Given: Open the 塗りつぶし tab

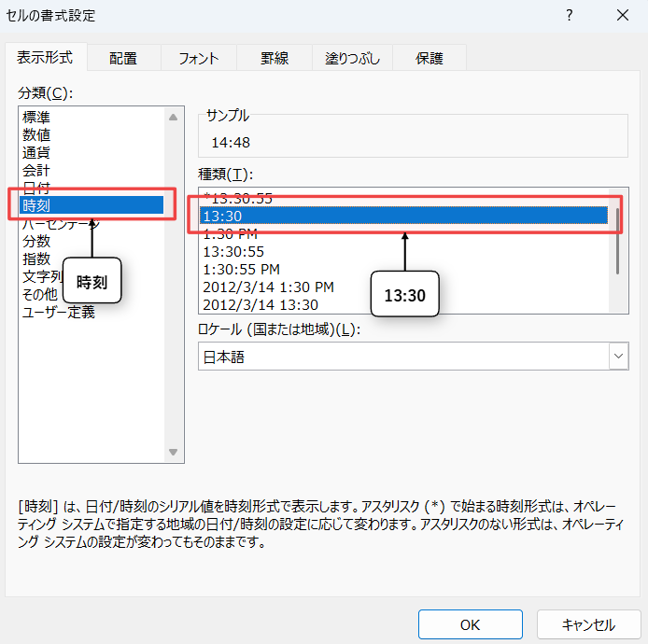Looking at the screenshot, I should click(352, 58).
